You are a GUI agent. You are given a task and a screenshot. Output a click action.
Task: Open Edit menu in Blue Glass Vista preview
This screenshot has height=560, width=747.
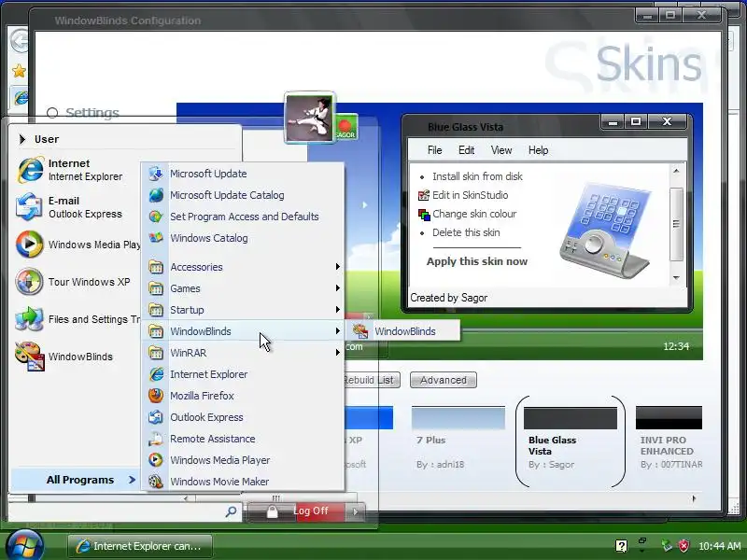pyautogui.click(x=466, y=150)
